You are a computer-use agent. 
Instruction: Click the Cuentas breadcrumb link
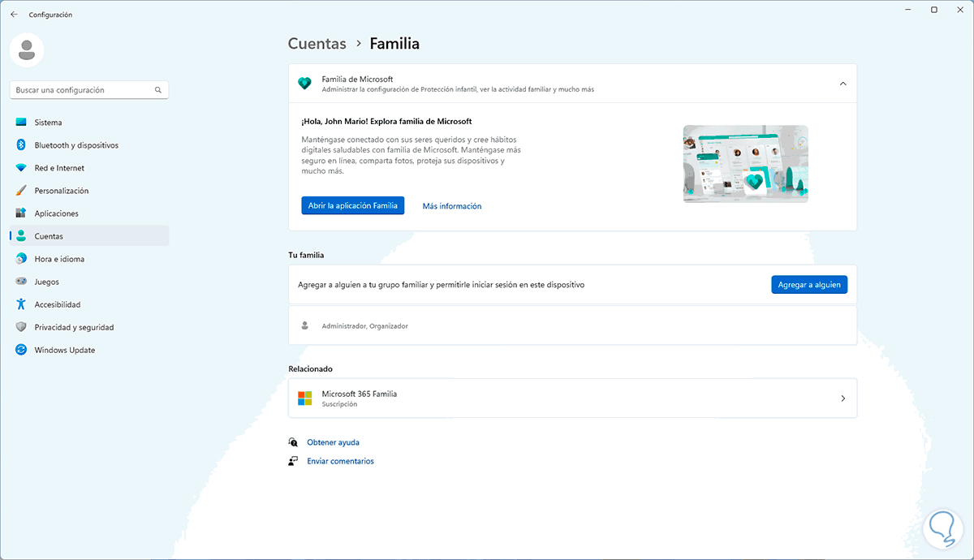pos(317,44)
